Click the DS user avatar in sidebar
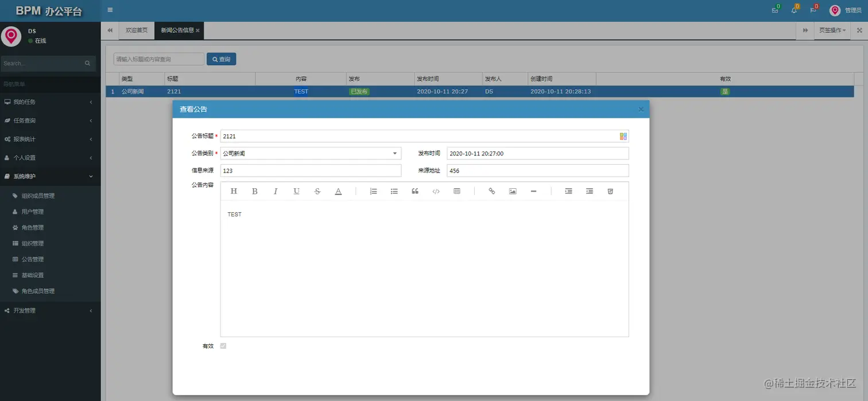 pyautogui.click(x=11, y=36)
